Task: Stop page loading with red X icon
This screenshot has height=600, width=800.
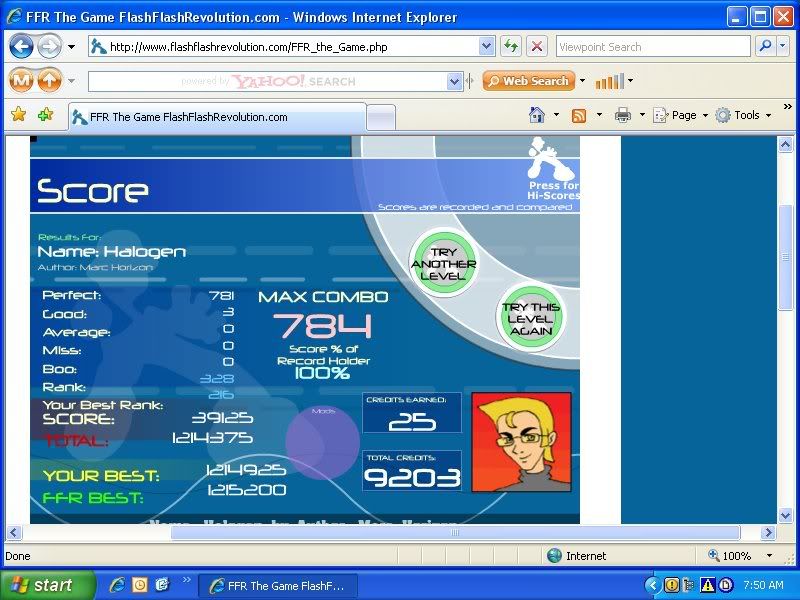Action: [537, 46]
